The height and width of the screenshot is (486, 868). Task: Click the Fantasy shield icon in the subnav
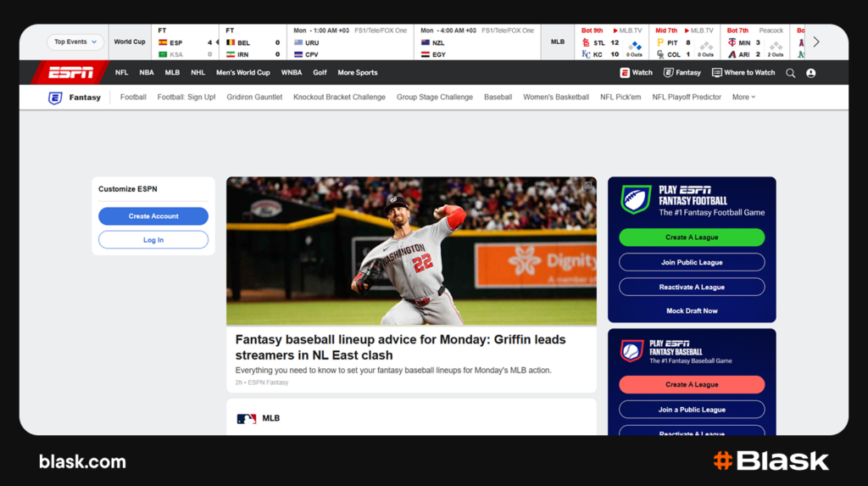[55, 98]
